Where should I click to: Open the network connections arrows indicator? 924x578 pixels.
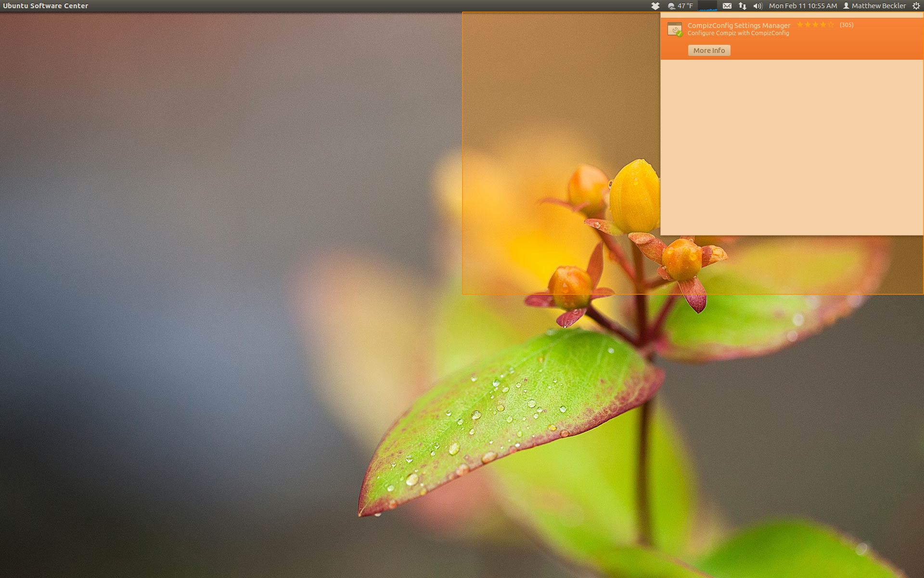click(x=743, y=6)
